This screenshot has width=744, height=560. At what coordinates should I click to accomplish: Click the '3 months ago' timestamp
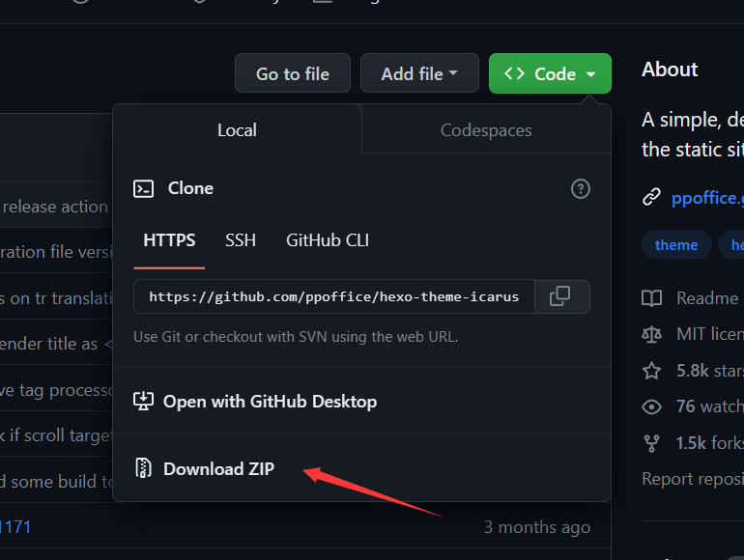point(537,527)
